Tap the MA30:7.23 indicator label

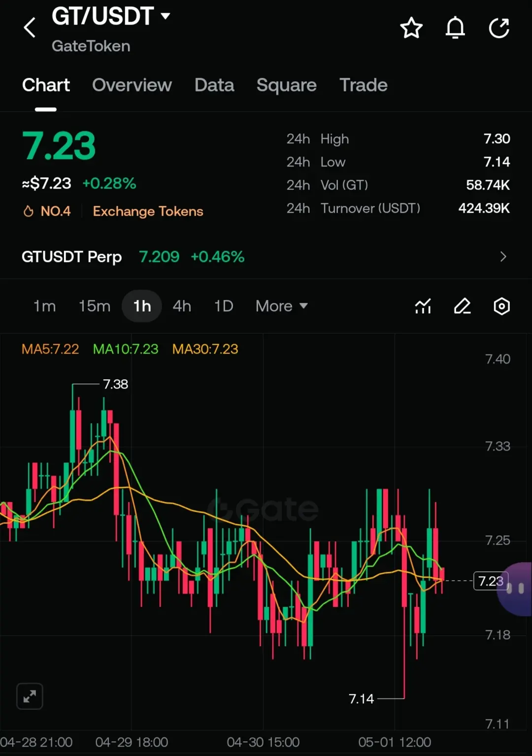pos(205,349)
